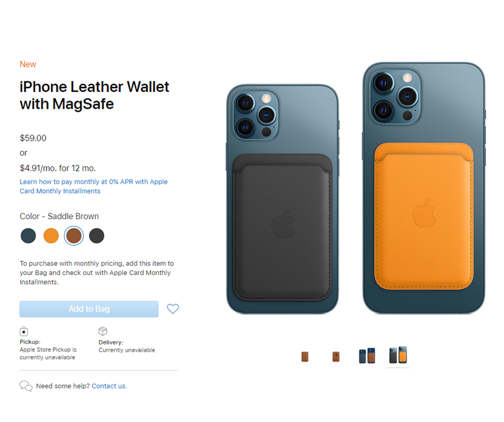Click the black wallet phone image

[282, 199]
